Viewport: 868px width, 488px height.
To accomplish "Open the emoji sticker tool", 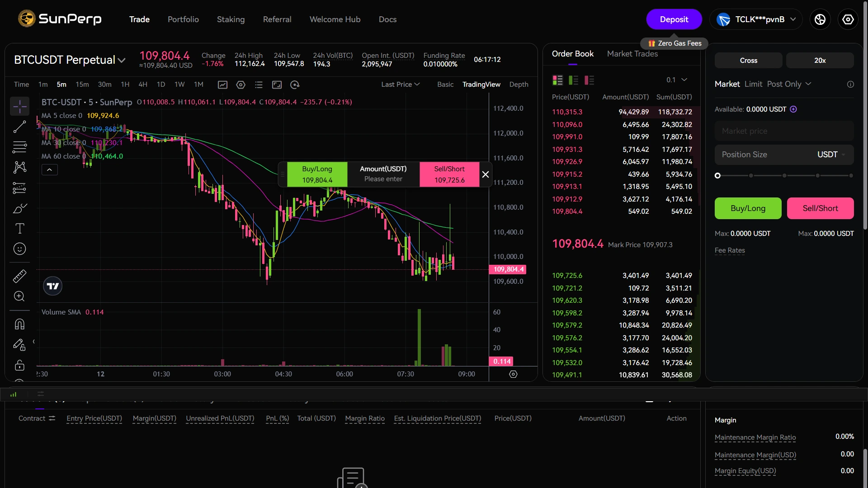I will (19, 249).
